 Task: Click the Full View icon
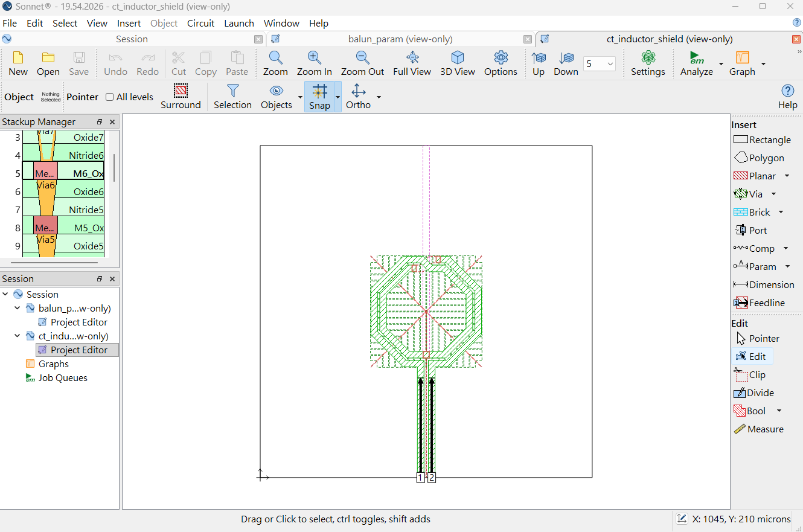click(x=412, y=57)
